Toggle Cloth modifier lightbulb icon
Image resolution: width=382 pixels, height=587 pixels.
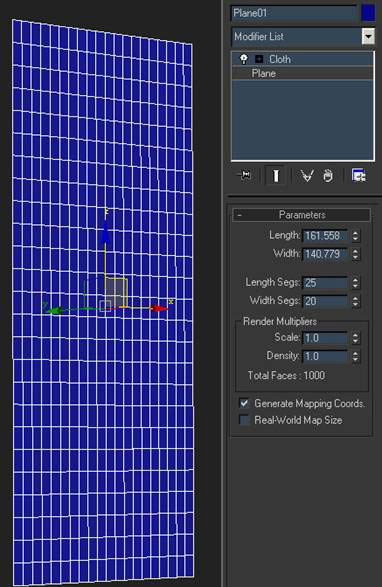tap(244, 59)
